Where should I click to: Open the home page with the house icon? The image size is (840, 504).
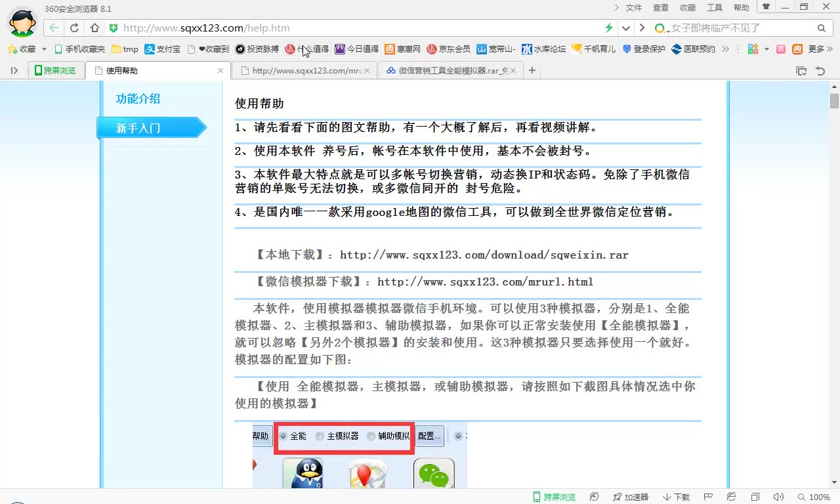94,28
